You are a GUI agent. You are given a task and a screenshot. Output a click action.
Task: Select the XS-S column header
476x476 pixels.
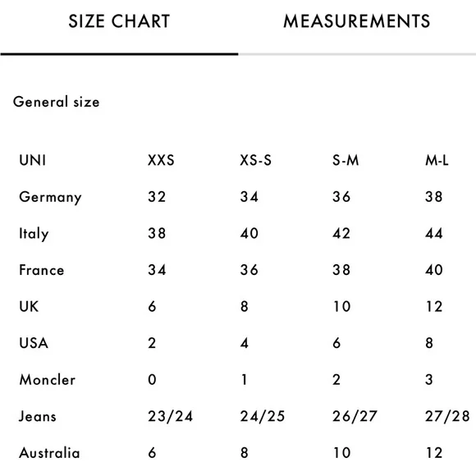[x=255, y=160]
